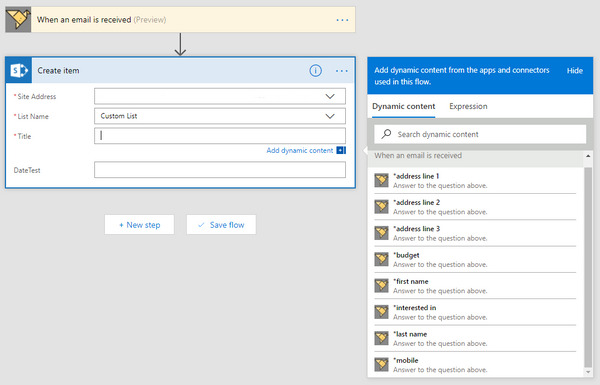Insert the budget dynamic field
Image resolution: width=600 pixels, height=385 pixels.
(x=475, y=259)
